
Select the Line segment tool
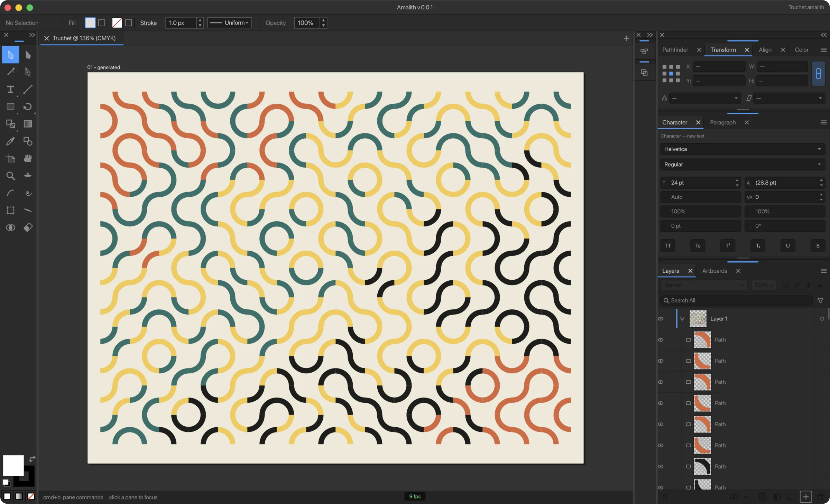pos(28,89)
